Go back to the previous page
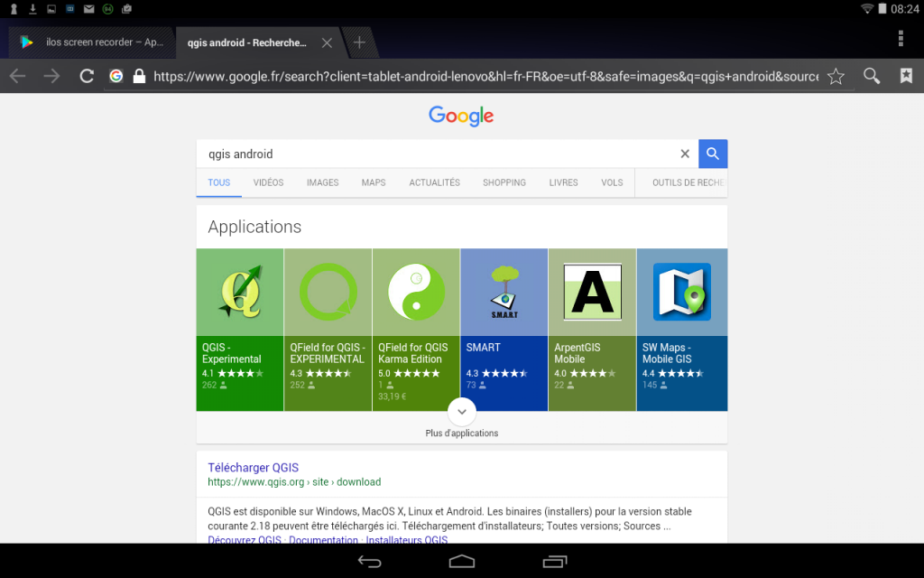Image resolution: width=924 pixels, height=578 pixels. 18,76
